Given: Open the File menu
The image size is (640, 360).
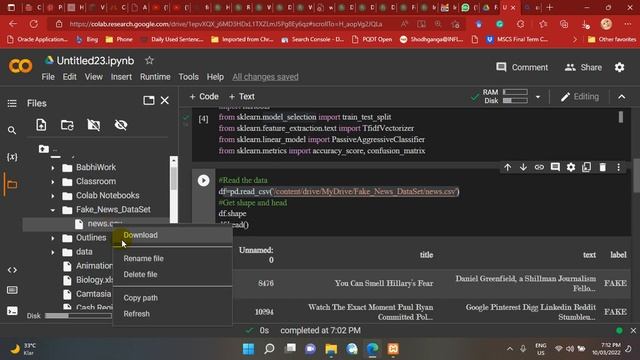Looking at the screenshot, I should point(48,77).
